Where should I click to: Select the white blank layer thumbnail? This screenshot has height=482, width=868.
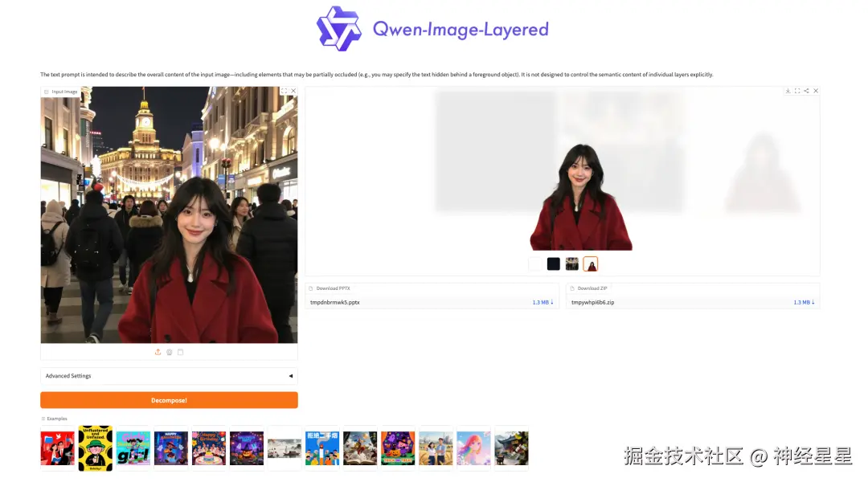point(534,264)
